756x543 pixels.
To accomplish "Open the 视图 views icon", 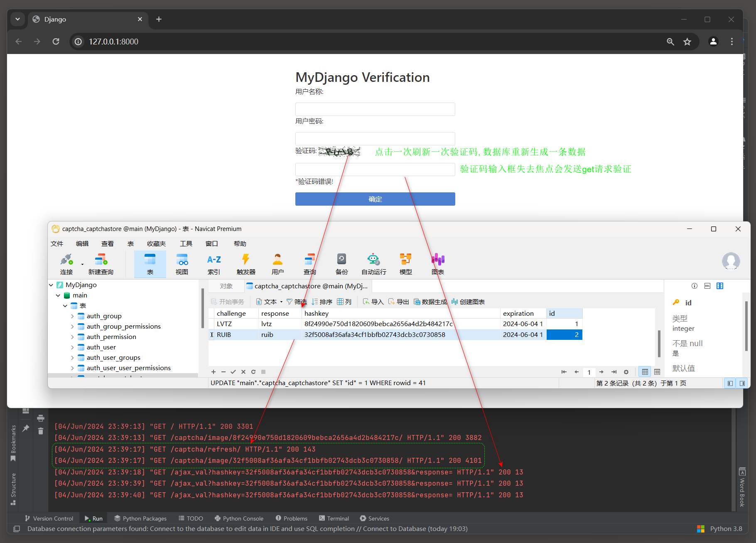I will pyautogui.click(x=182, y=264).
